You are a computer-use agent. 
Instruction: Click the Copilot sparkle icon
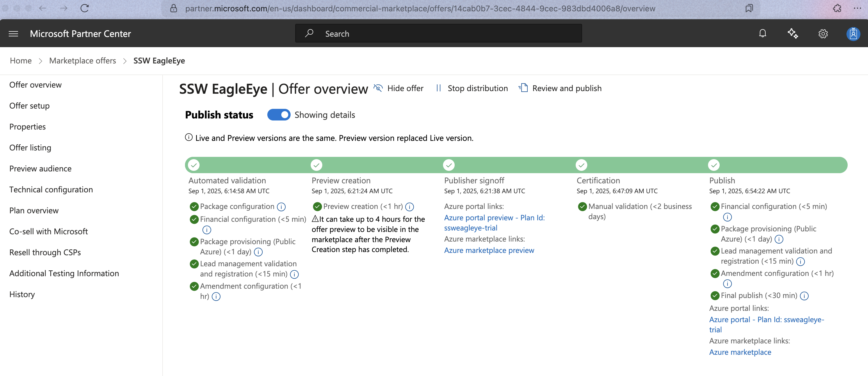(793, 33)
